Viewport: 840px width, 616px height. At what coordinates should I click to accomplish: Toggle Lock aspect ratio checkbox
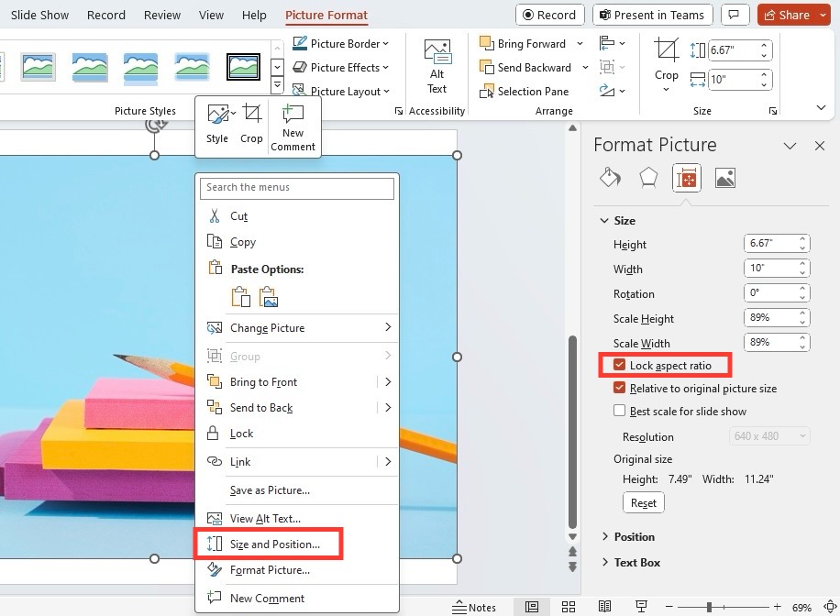[x=619, y=365]
